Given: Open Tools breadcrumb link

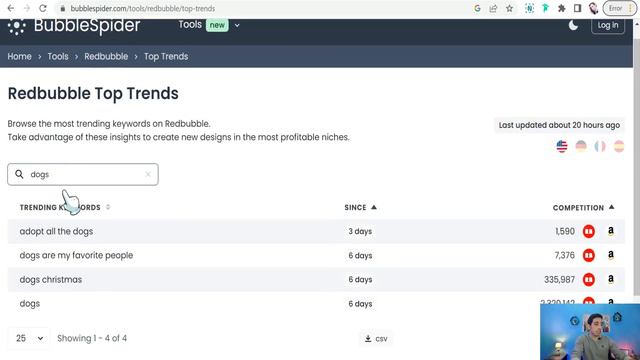Looking at the screenshot, I should coord(58,56).
